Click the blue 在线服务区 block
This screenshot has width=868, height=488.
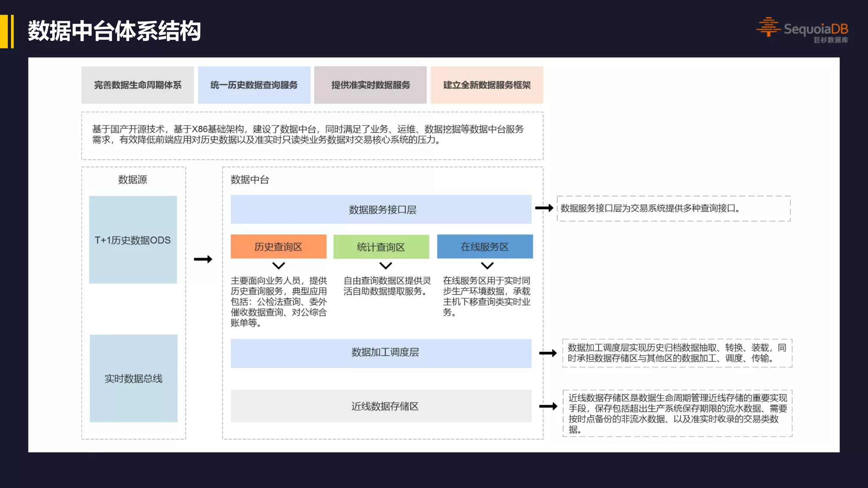point(485,247)
